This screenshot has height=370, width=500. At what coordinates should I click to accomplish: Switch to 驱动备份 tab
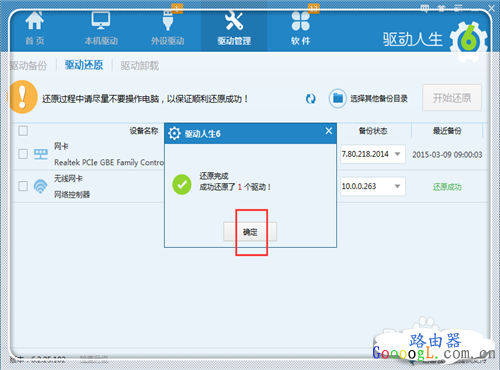28,65
